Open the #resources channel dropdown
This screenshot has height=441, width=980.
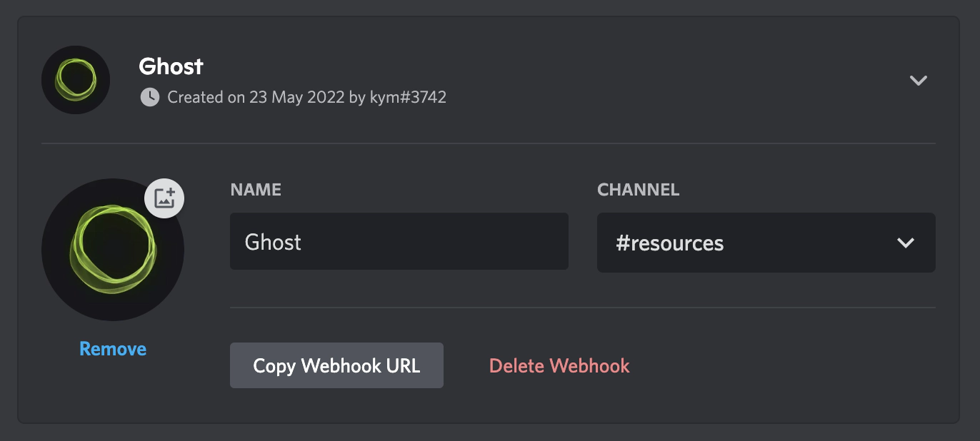[x=766, y=243]
